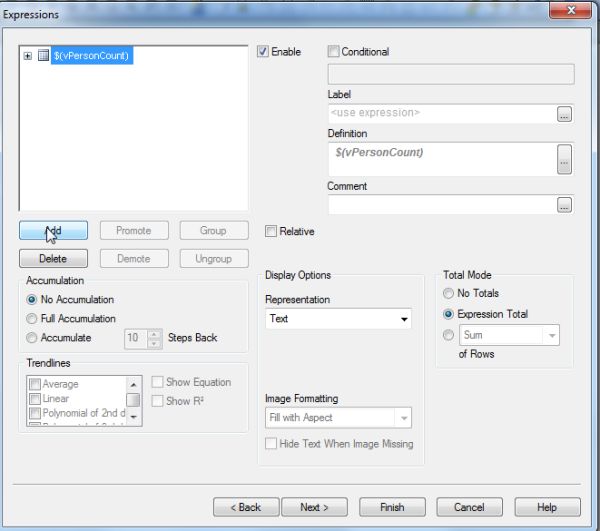
Task: Tick the Show Equation checkbox
Action: 157,382
